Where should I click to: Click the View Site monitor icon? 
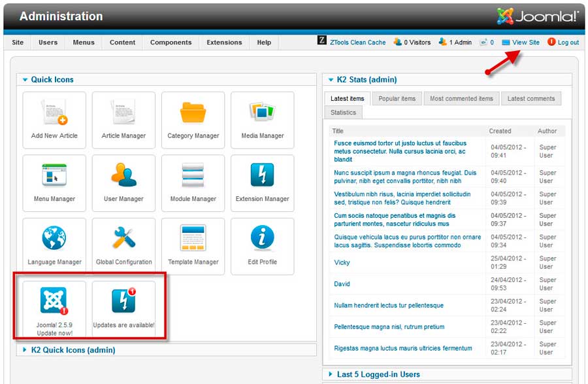click(x=506, y=43)
